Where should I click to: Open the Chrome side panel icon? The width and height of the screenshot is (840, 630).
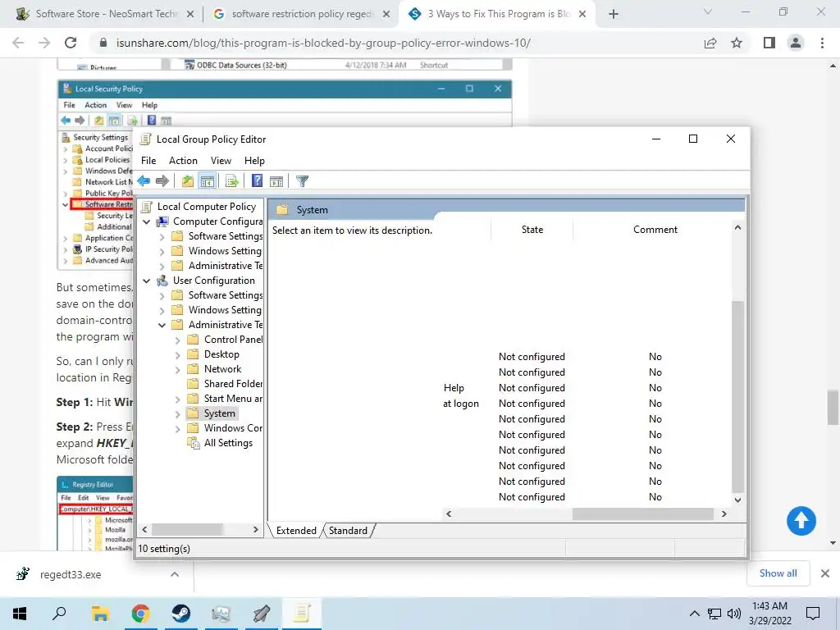point(769,43)
